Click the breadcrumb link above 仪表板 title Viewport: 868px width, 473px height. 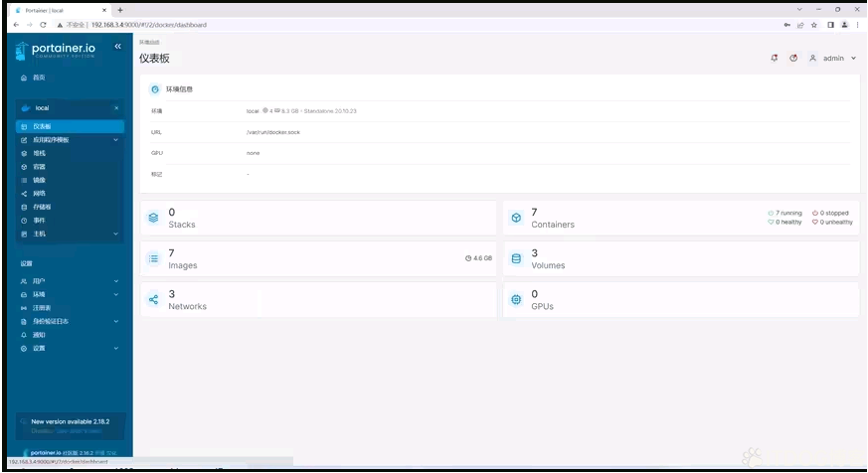point(149,42)
